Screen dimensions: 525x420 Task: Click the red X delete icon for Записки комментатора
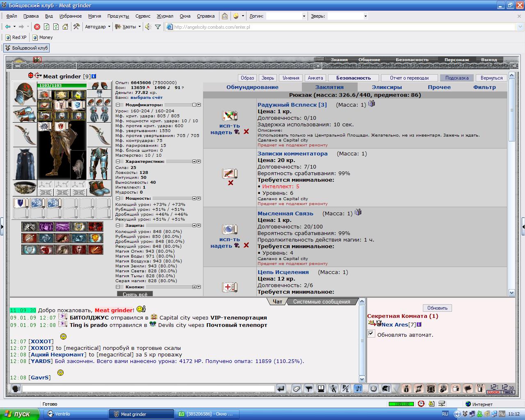coord(231,183)
